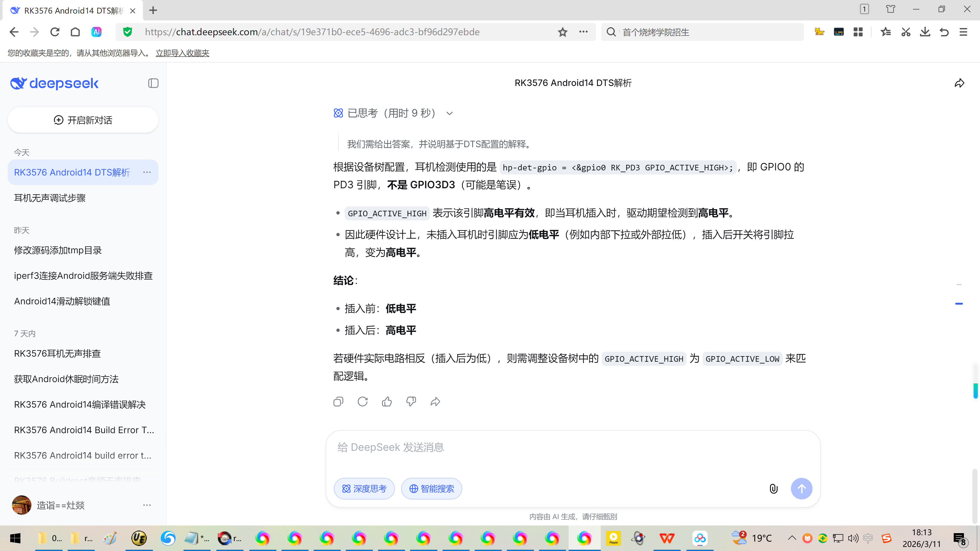The width and height of the screenshot is (980, 551).
Task: Collapse the DeepSeek sidebar panel
Action: coord(153,83)
